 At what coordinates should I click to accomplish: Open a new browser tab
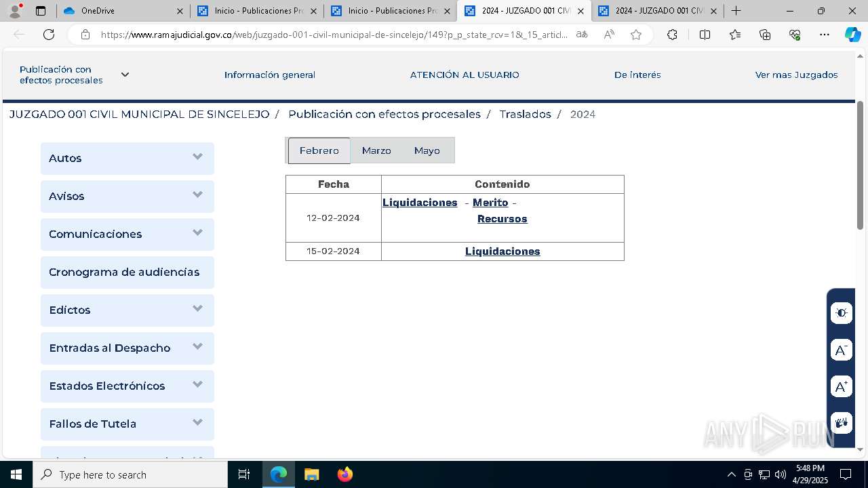coord(736,11)
